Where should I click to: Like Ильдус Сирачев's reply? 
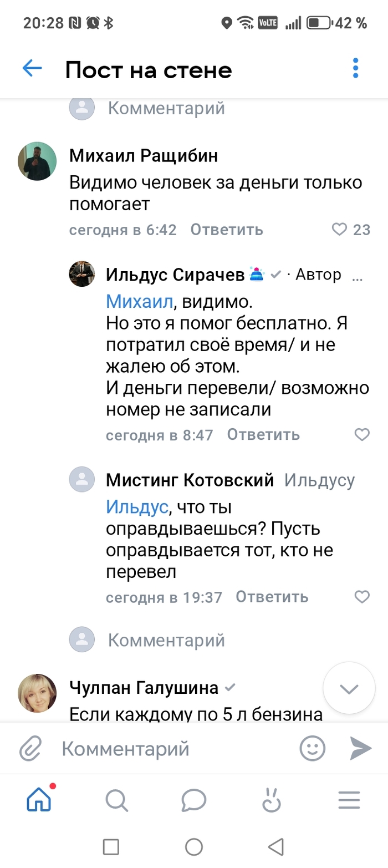(x=361, y=434)
